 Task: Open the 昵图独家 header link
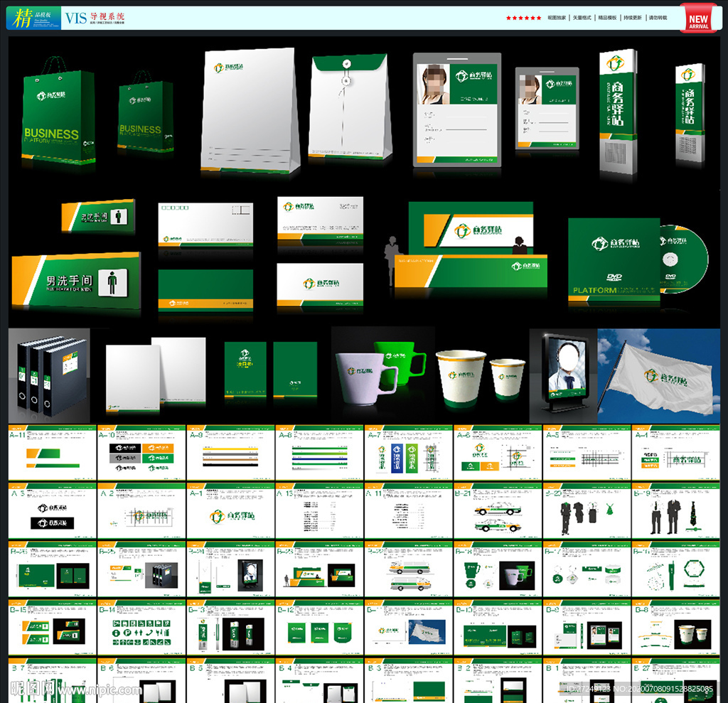pos(557,18)
